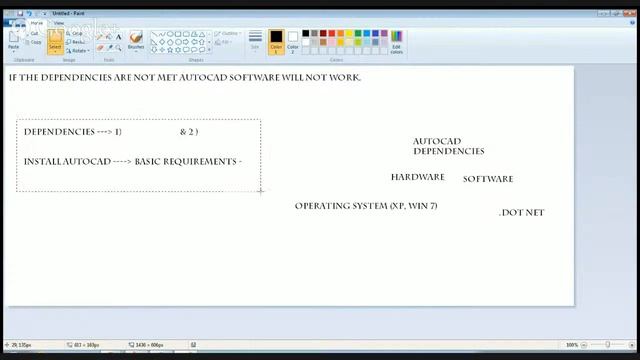Select the Six-point star shape

pos(178,50)
